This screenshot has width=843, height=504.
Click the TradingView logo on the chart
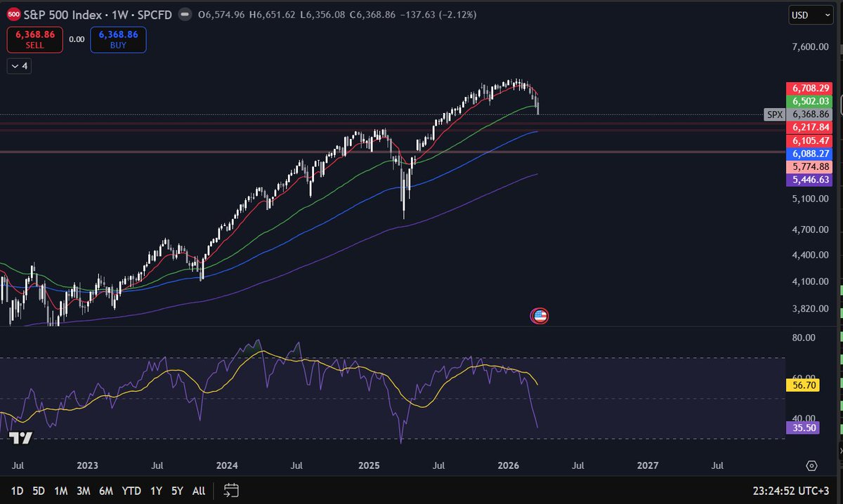(x=21, y=438)
